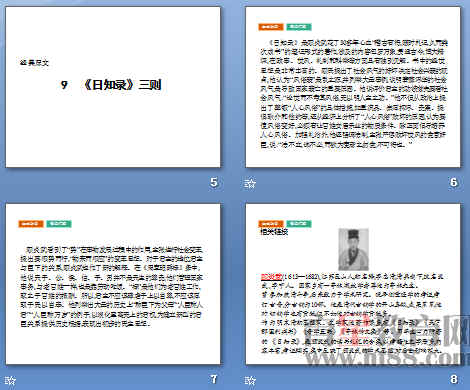Click the slide number 5 label

(x=214, y=182)
